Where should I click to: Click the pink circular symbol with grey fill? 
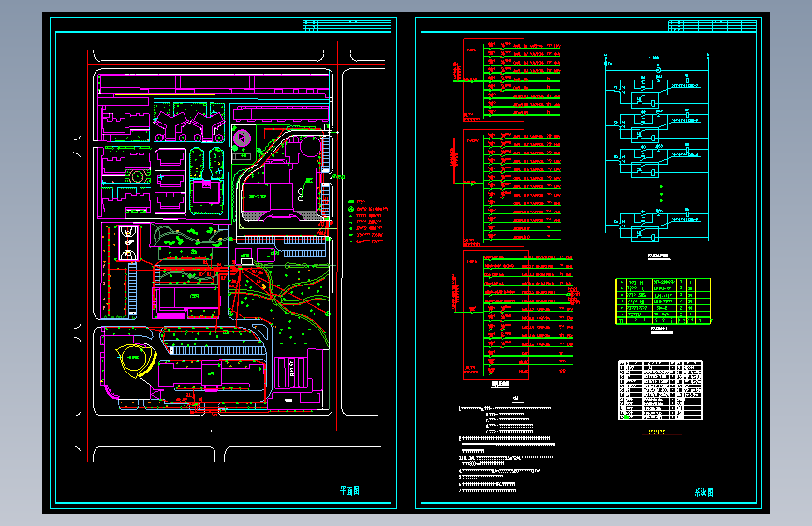point(242,139)
